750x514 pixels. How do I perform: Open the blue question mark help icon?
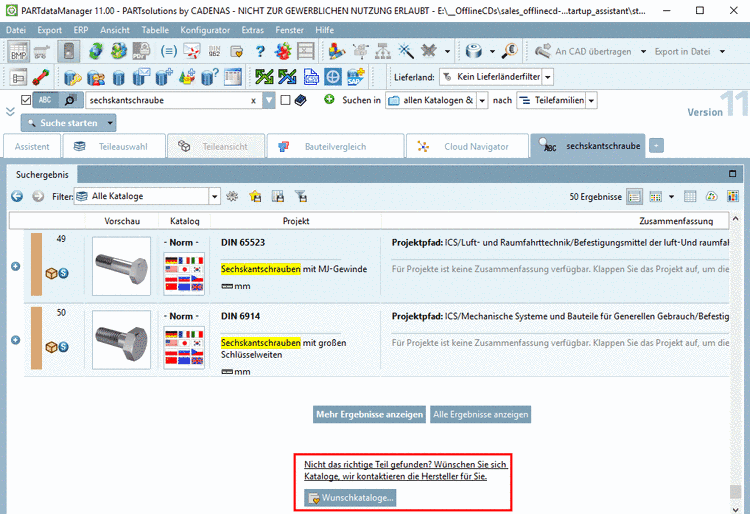260,51
